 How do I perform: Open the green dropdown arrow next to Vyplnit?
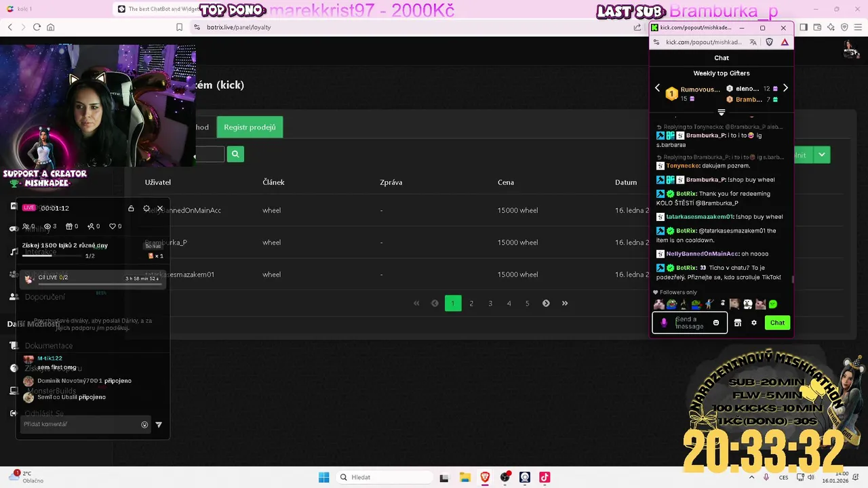pos(822,155)
